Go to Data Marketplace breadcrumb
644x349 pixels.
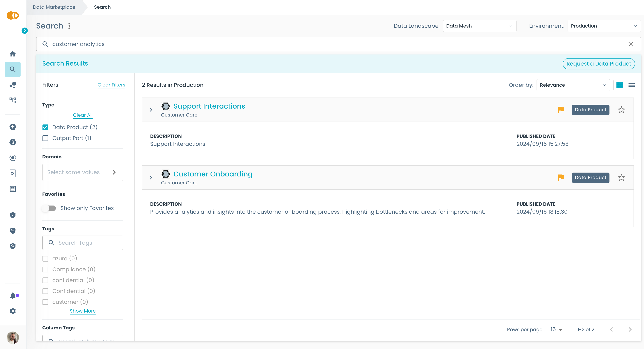coord(54,7)
